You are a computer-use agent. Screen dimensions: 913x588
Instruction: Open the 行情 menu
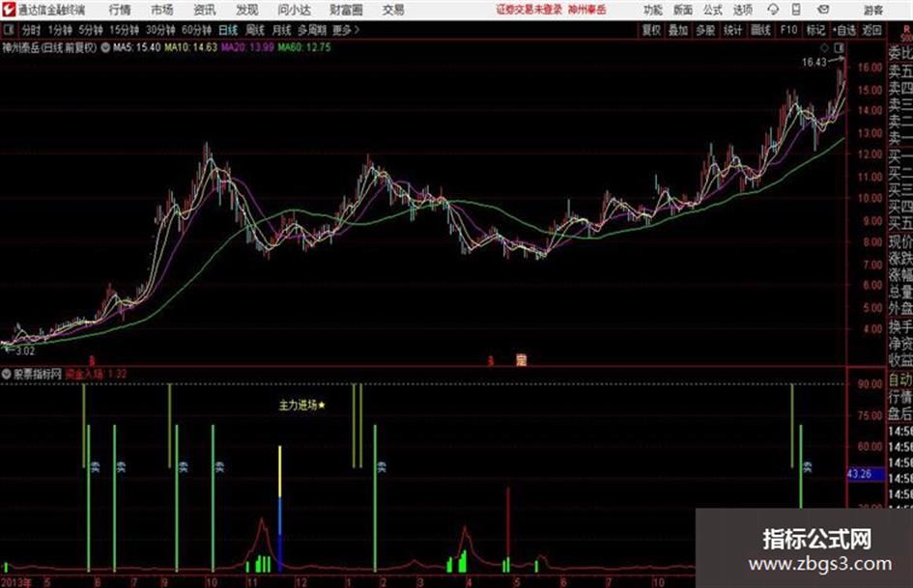click(x=120, y=10)
